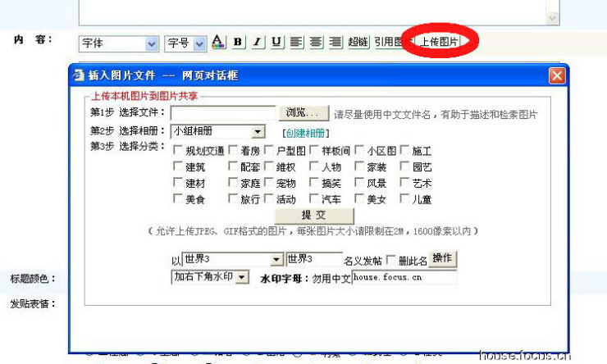The image size is (607, 364).
Task: Click the 提交 submit button
Action: [314, 216]
